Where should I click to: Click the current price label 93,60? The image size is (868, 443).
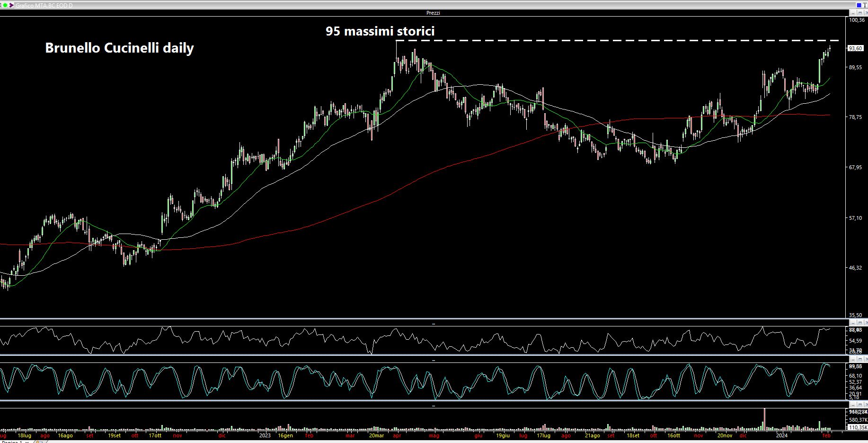click(x=856, y=48)
